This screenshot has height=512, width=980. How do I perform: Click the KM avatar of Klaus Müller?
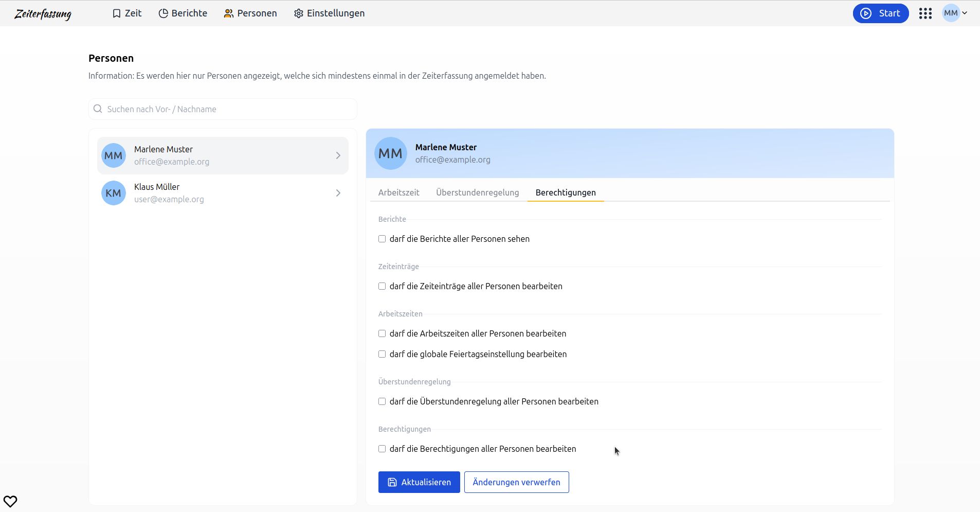113,193
